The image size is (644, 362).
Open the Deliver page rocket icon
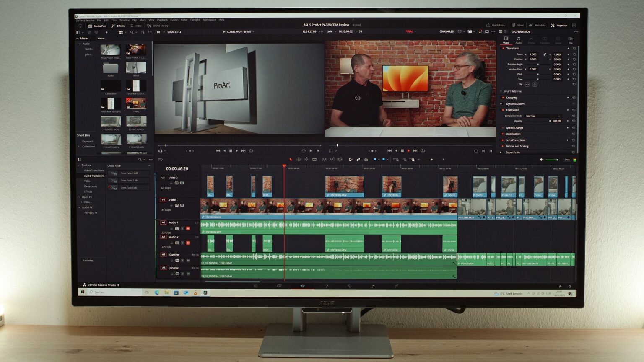coord(396,286)
